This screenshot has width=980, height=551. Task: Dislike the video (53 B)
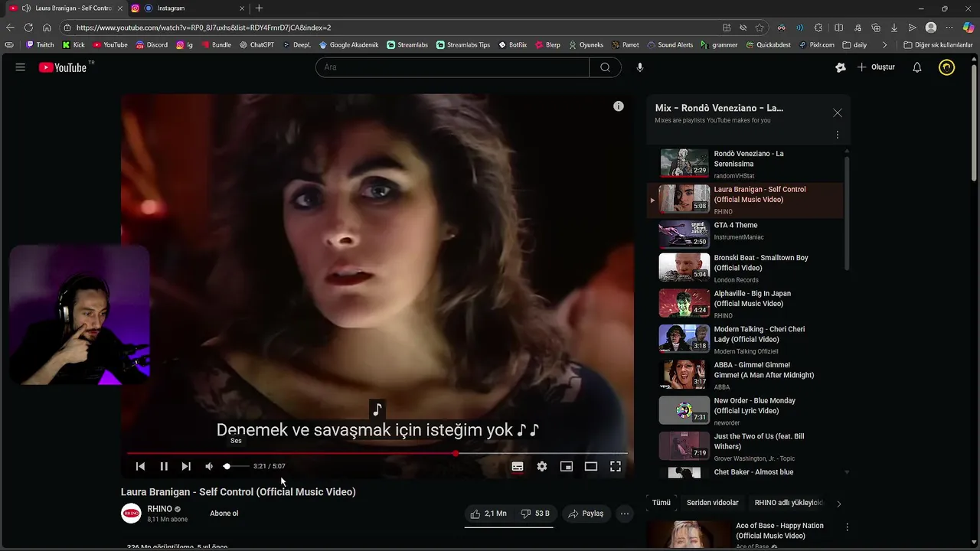click(535, 514)
